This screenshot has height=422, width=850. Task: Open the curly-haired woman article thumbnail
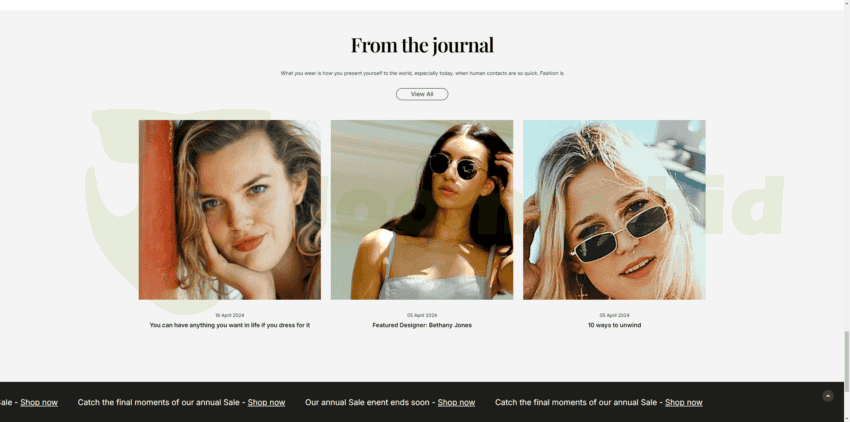230,210
